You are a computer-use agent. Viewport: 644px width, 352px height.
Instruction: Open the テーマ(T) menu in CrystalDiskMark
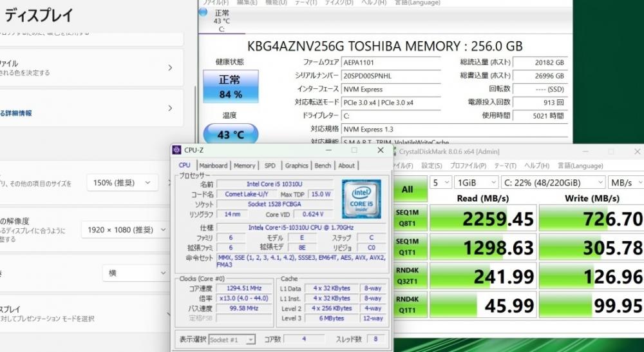point(505,166)
